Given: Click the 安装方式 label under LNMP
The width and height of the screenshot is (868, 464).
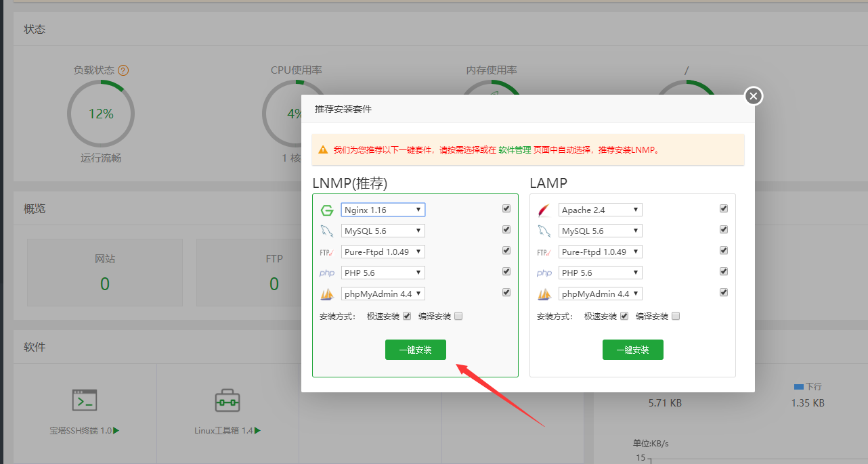Looking at the screenshot, I should click(337, 316).
